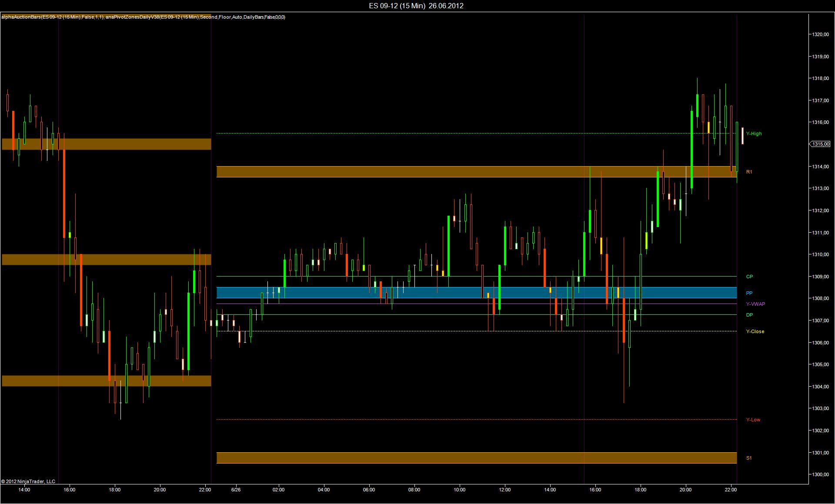Click the 6/26 date marker on time axis
The image size is (835, 504).
pos(236,490)
